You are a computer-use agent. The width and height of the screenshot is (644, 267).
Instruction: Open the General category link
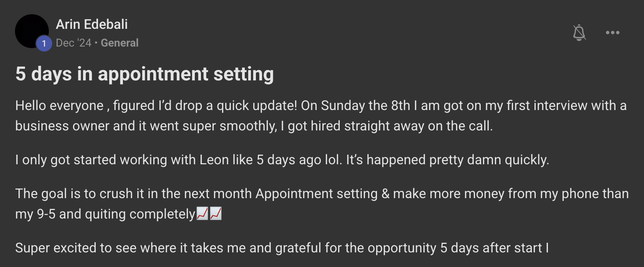(x=120, y=43)
